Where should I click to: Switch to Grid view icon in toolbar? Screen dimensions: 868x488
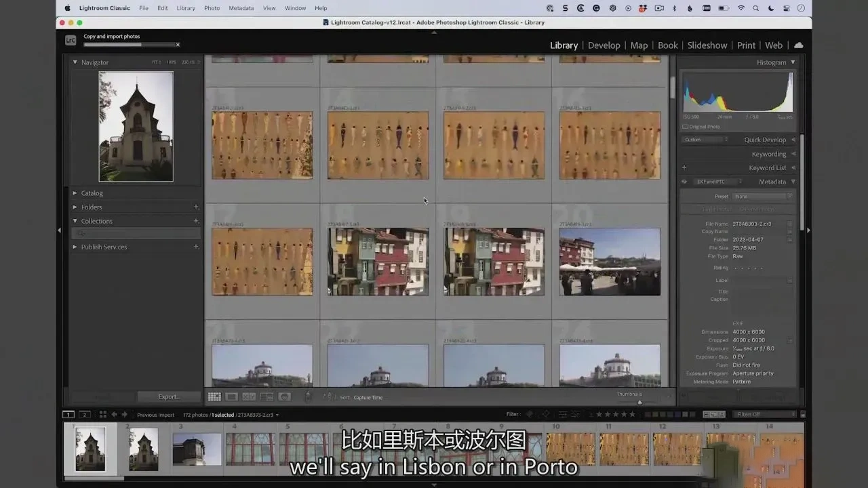pyautogui.click(x=214, y=397)
